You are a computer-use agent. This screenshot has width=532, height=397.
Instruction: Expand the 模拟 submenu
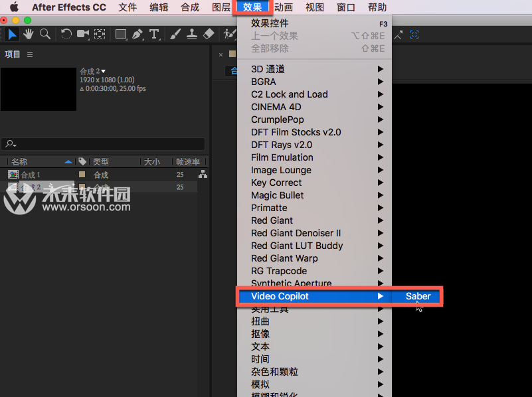[x=315, y=384]
